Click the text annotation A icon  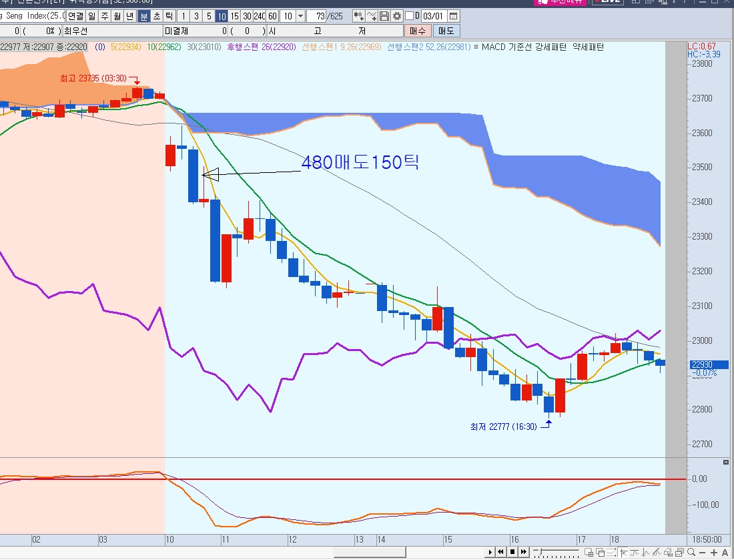coord(725,552)
